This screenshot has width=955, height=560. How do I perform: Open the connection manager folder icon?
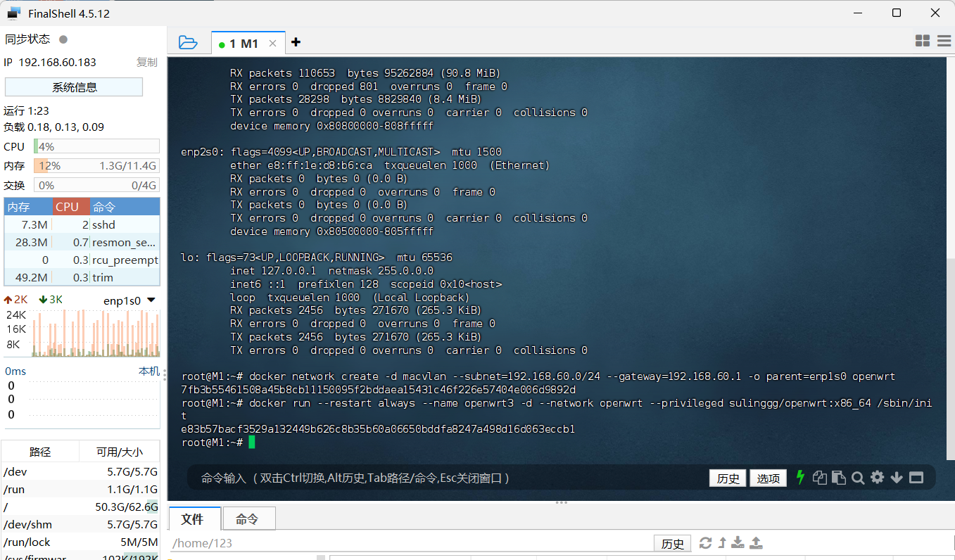188,42
